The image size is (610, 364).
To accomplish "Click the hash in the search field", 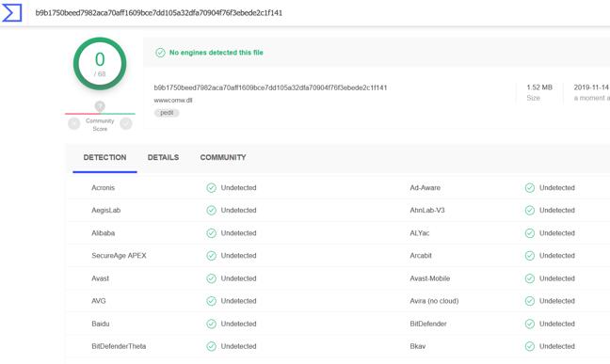I will coord(159,13).
